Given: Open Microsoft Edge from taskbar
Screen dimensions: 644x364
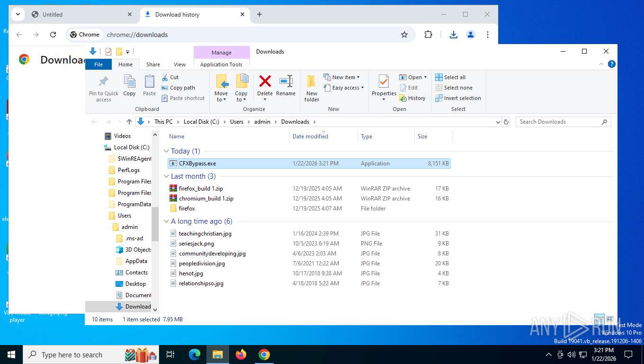Looking at the screenshot, I should point(195,355).
